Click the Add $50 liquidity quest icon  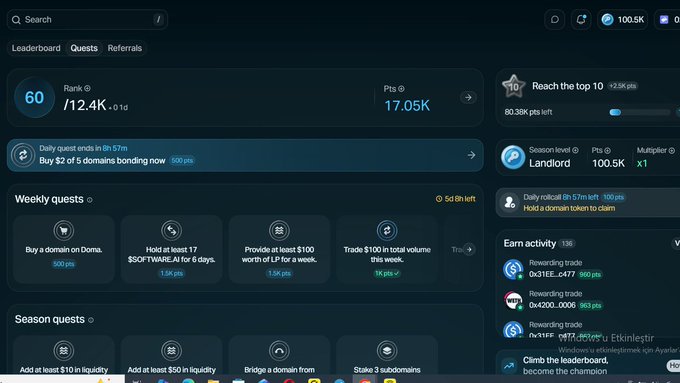point(171,350)
